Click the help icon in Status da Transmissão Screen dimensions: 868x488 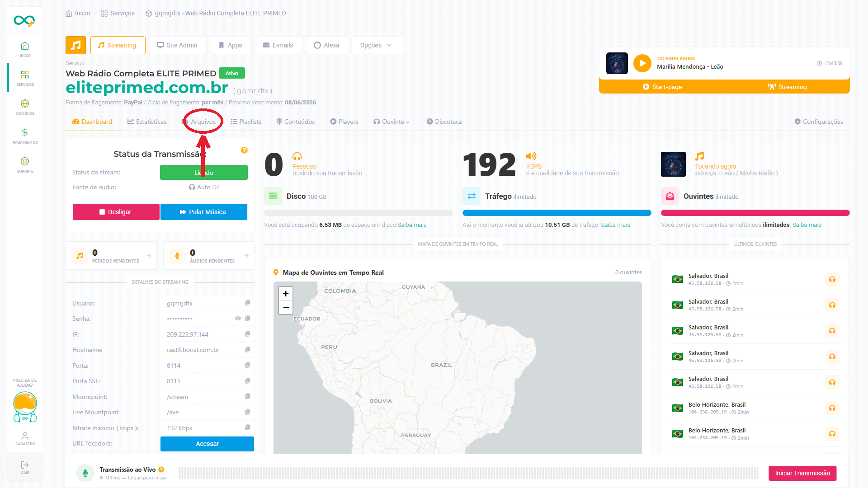tap(244, 150)
